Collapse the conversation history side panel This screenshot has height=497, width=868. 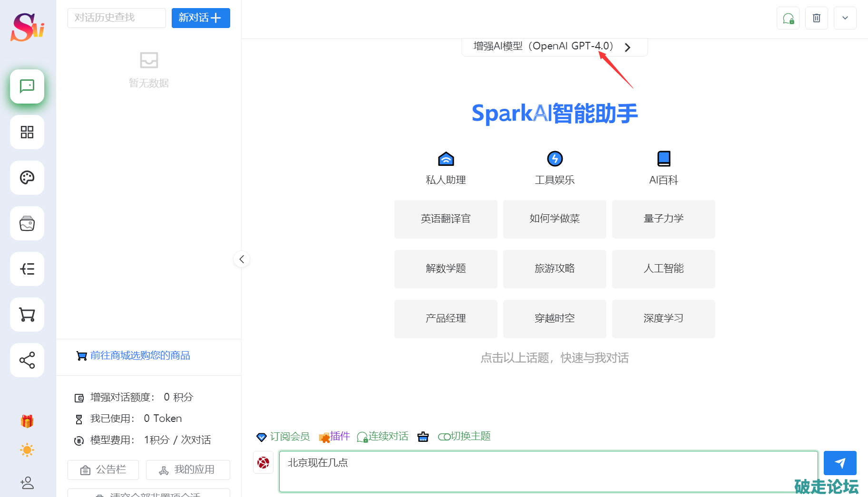pyautogui.click(x=242, y=259)
